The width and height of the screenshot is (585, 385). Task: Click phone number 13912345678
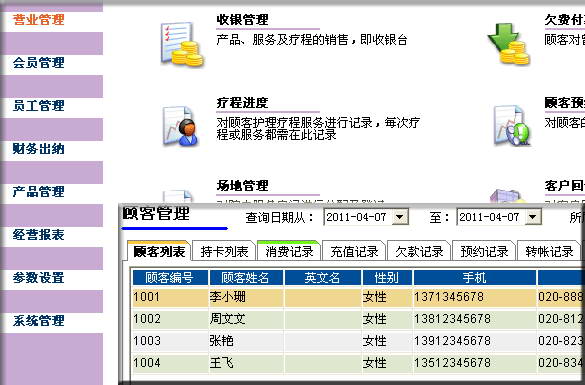click(x=452, y=340)
